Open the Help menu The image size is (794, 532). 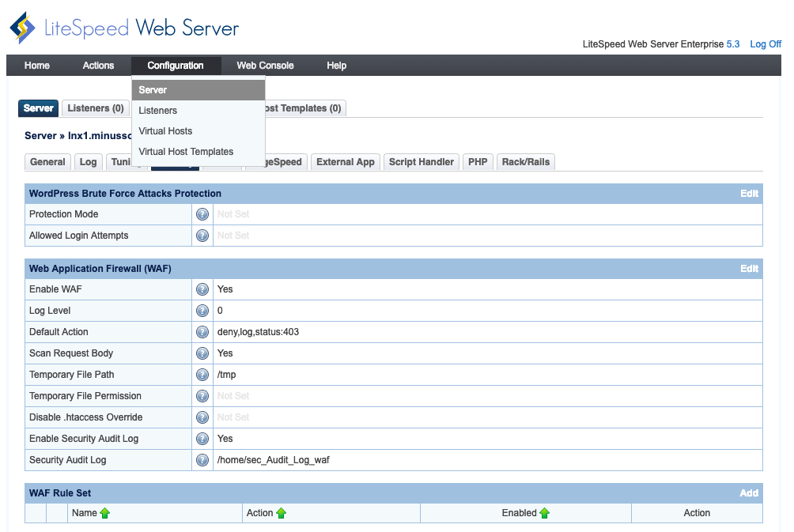336,66
